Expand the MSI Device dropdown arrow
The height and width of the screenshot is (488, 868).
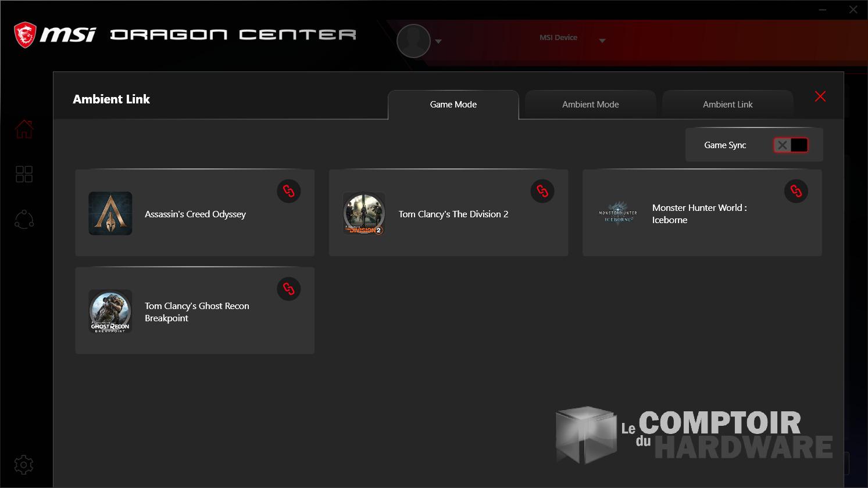click(602, 41)
